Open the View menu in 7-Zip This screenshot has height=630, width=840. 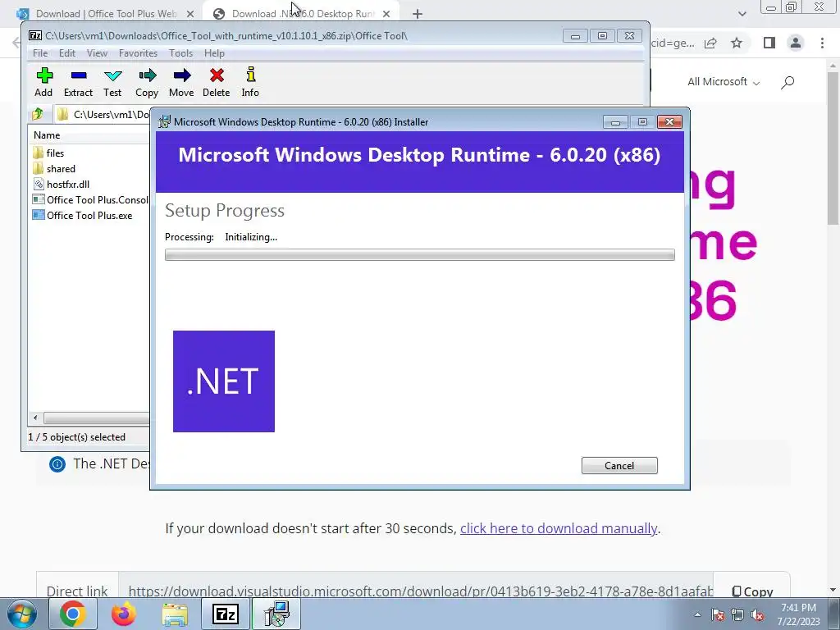[97, 53]
